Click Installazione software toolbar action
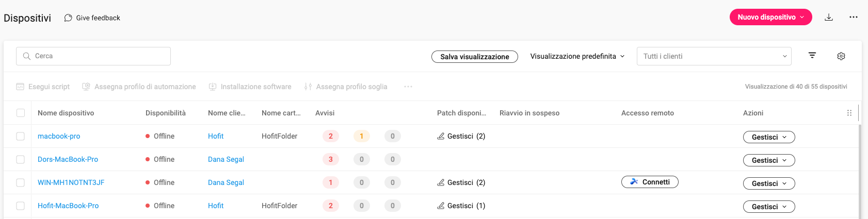The width and height of the screenshot is (868, 219). click(250, 87)
